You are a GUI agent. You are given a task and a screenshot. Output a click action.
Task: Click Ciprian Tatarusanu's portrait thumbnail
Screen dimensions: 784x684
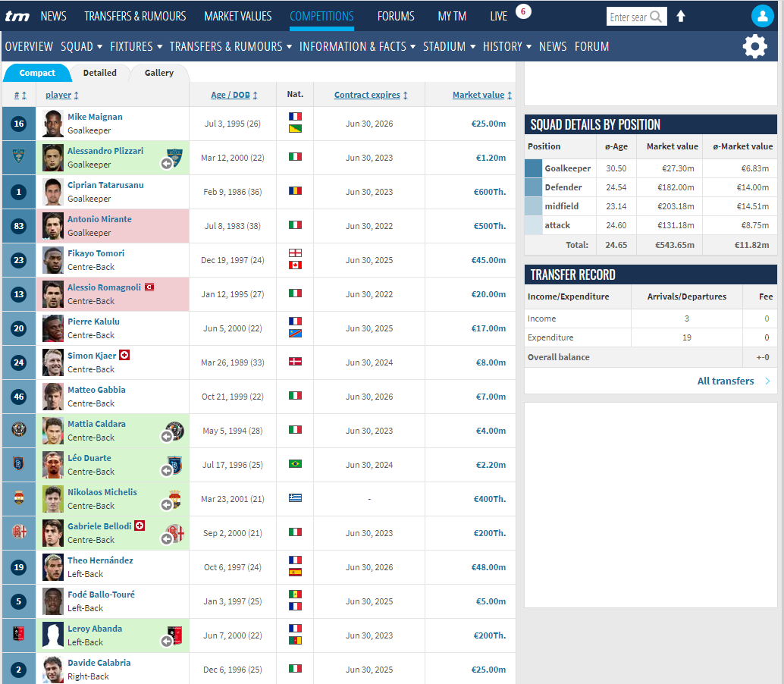click(x=52, y=192)
